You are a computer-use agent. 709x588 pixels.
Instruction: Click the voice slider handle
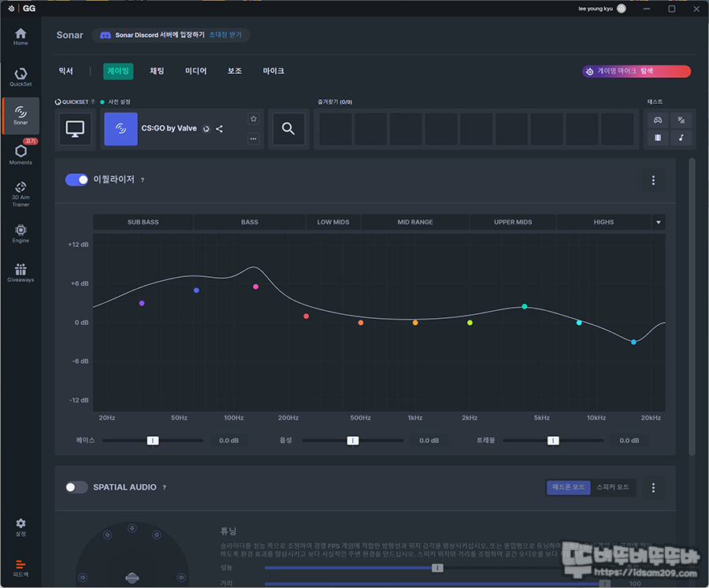353,441
